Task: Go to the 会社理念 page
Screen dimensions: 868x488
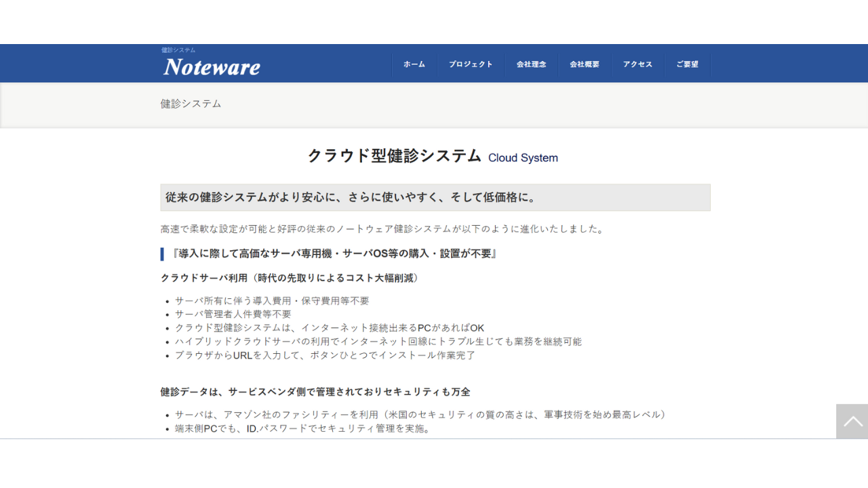Action: (x=531, y=64)
